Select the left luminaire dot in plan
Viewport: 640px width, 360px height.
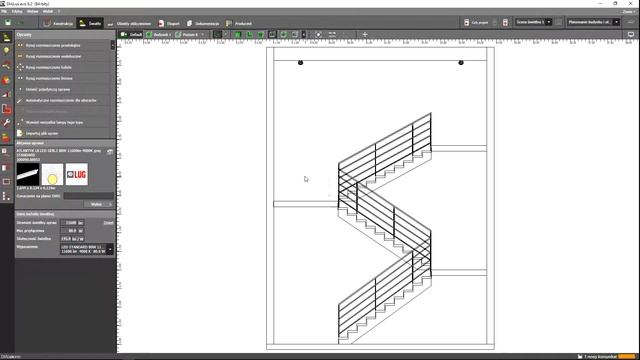(300, 62)
